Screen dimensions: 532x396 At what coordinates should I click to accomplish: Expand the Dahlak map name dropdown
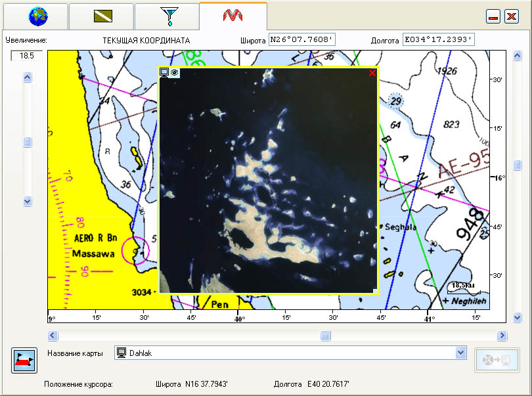click(x=460, y=353)
